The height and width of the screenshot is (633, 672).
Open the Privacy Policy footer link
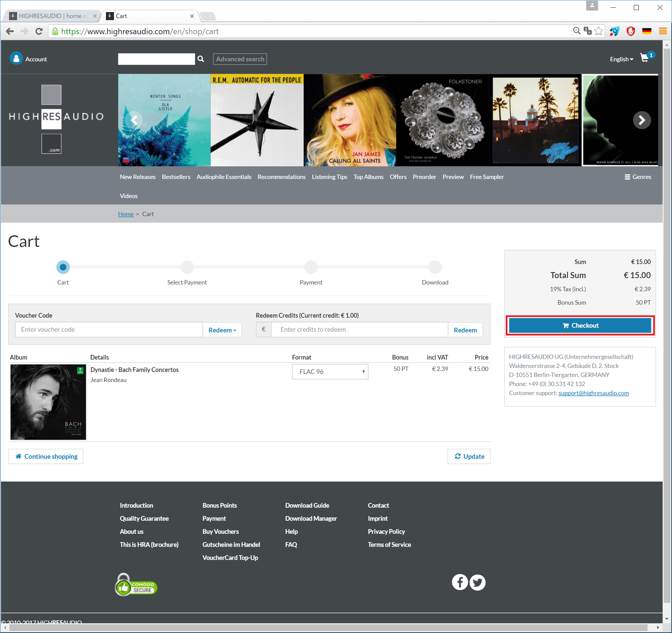[386, 531]
